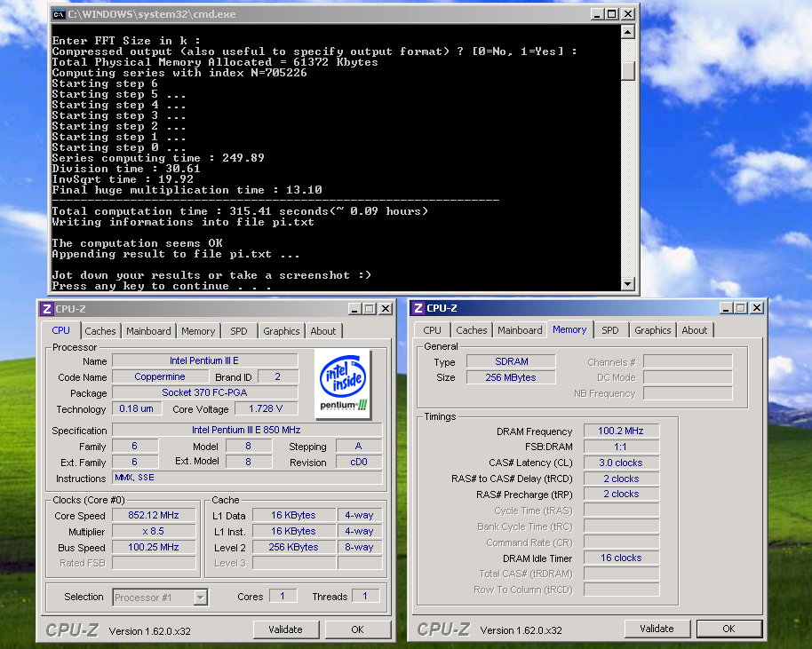The height and width of the screenshot is (649, 812).
Task: Click 'The computation seems OK' line in cmd
Action: 137,243
